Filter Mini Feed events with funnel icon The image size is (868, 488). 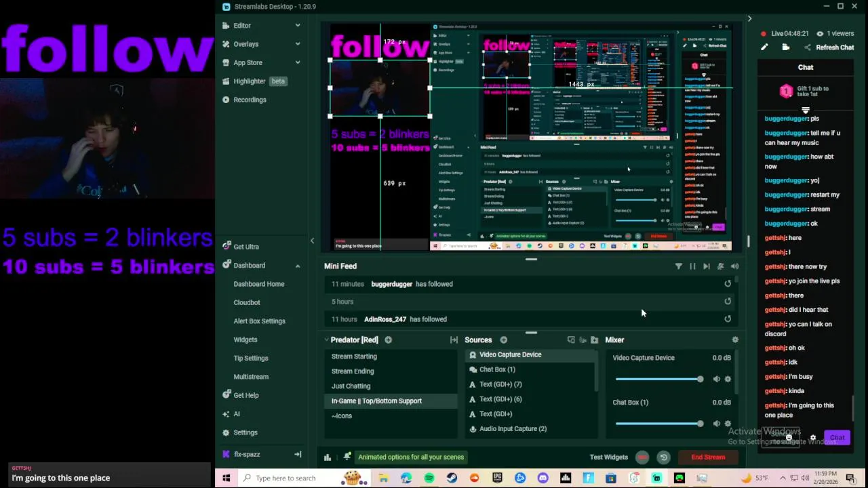(x=678, y=266)
